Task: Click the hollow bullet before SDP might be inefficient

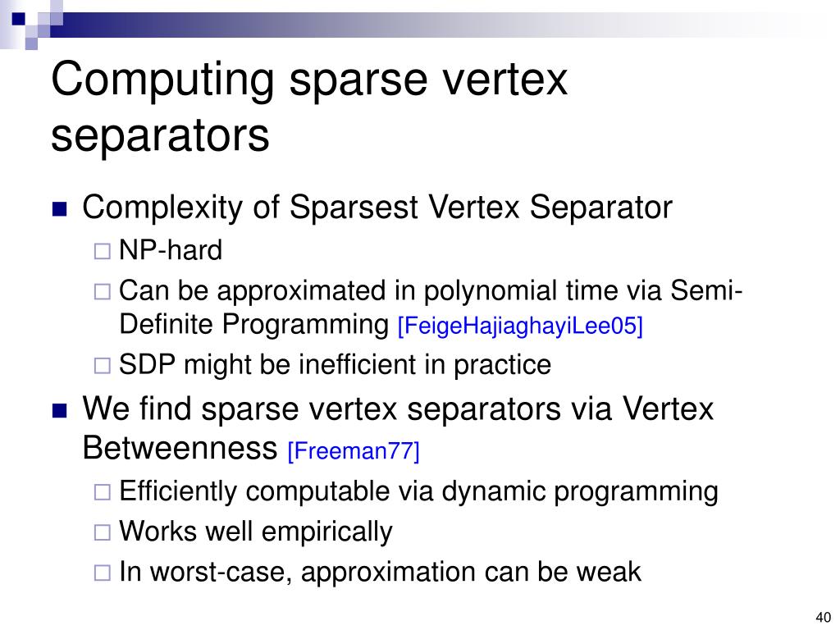Action: click(102, 365)
